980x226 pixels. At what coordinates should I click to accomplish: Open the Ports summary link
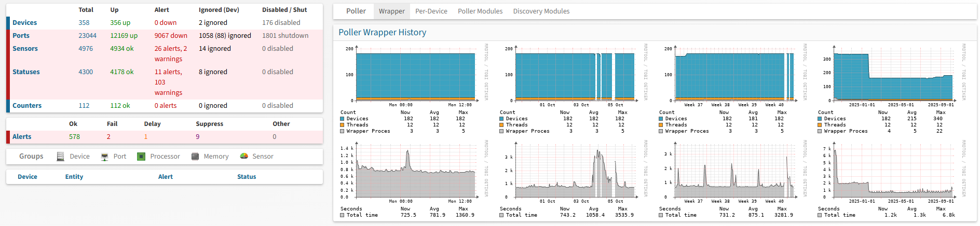(21, 36)
